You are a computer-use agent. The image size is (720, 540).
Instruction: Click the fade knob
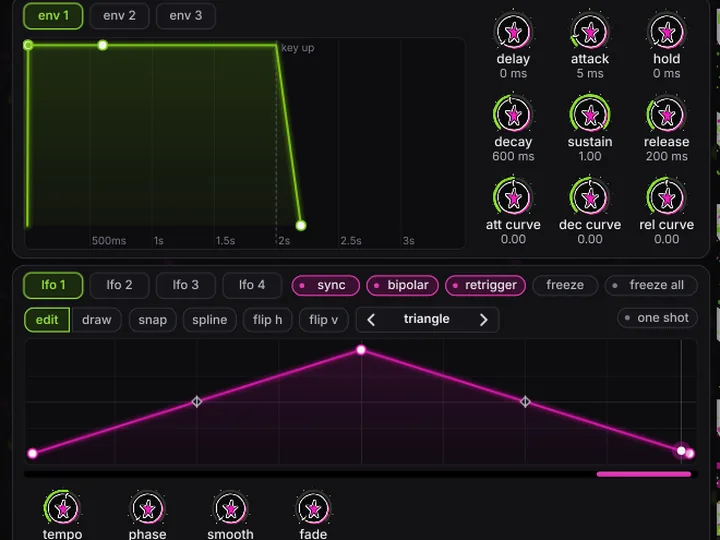pyautogui.click(x=313, y=508)
